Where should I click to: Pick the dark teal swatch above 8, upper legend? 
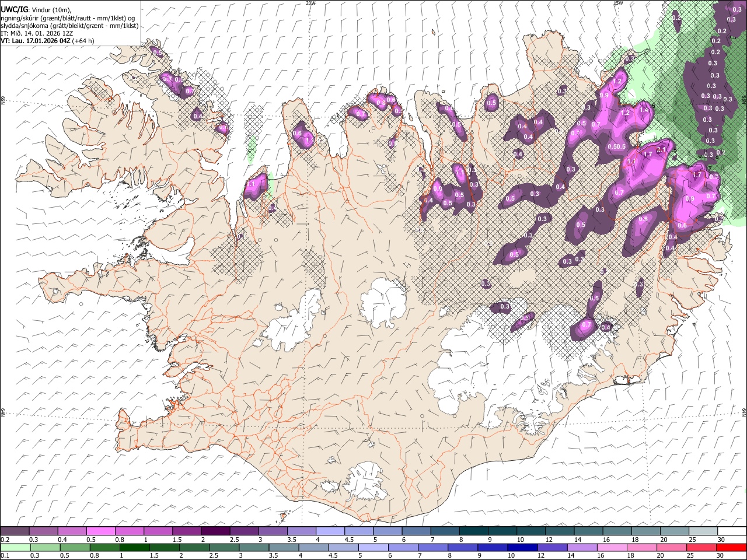[473, 531]
